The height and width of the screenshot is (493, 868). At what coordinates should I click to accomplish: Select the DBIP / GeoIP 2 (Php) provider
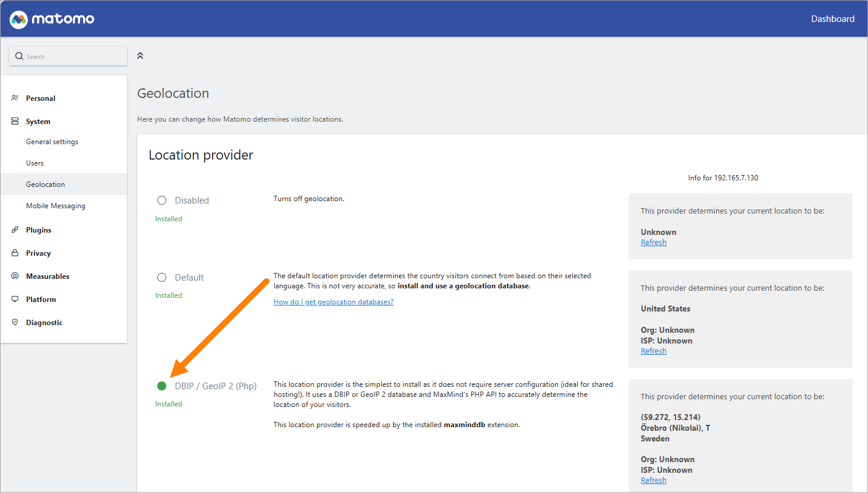(x=161, y=386)
